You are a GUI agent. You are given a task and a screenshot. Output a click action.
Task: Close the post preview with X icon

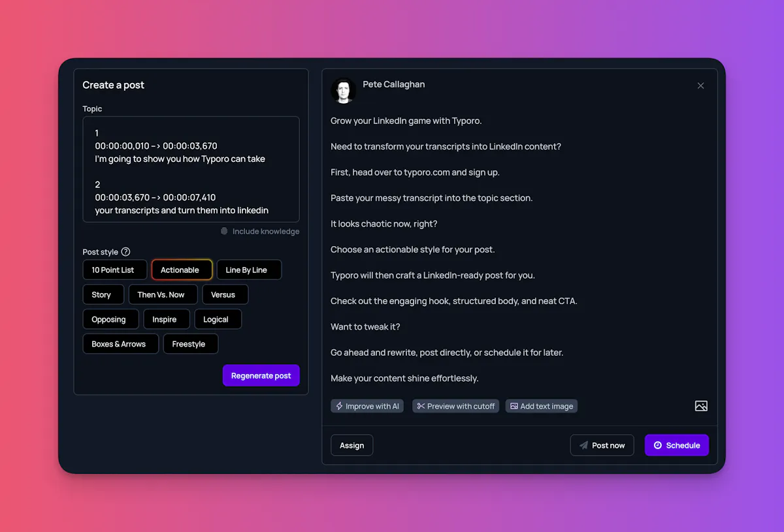point(700,86)
